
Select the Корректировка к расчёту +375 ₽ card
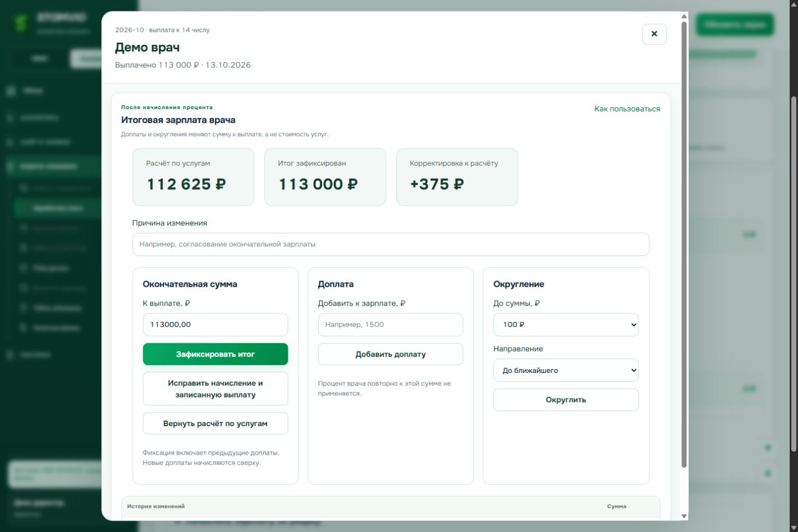[x=457, y=177]
